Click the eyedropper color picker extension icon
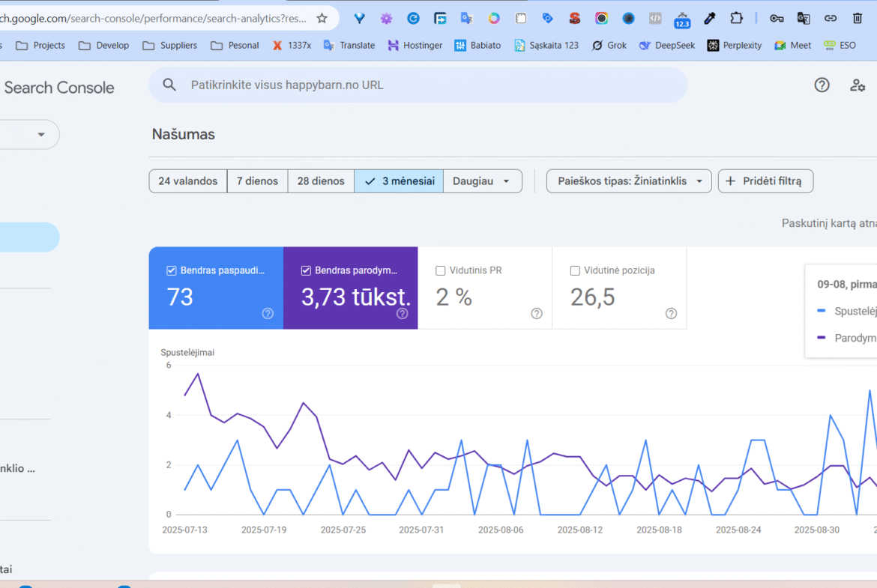 (x=709, y=18)
